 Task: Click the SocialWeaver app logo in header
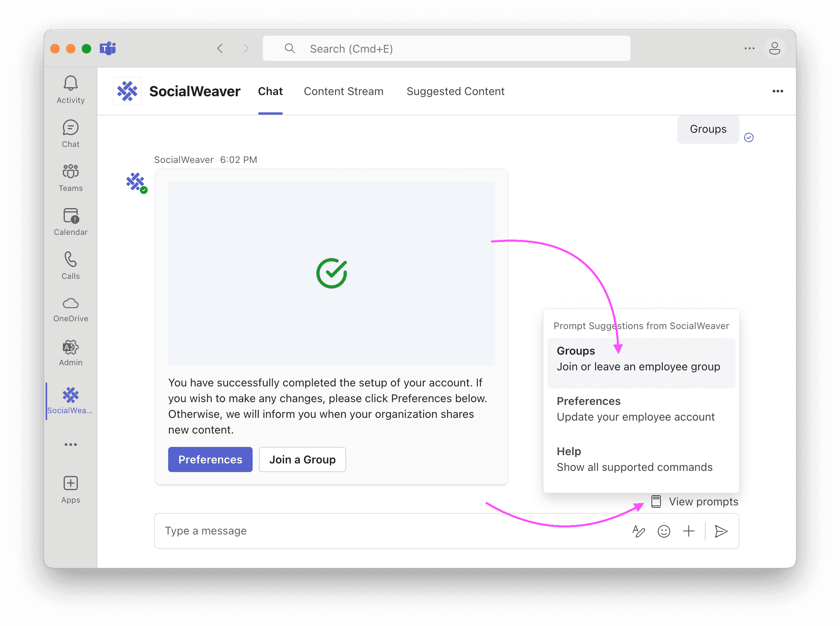click(x=127, y=91)
